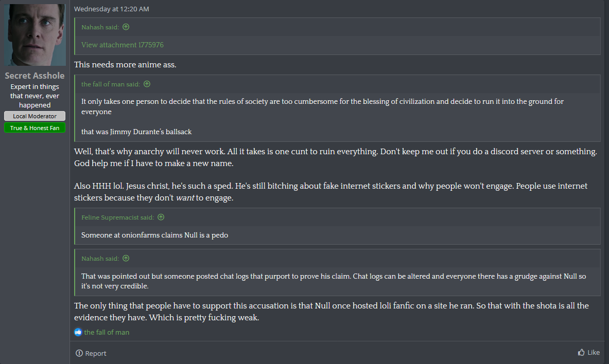Open Secret Asshole's avatar image
This screenshot has width=609, height=364.
(x=34, y=35)
